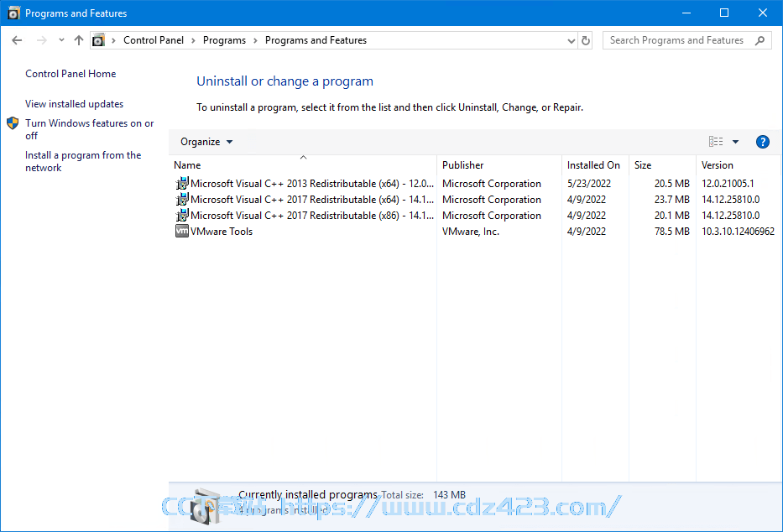Click the 20.1 MB size value
This screenshot has height=532, width=783.
click(x=671, y=216)
